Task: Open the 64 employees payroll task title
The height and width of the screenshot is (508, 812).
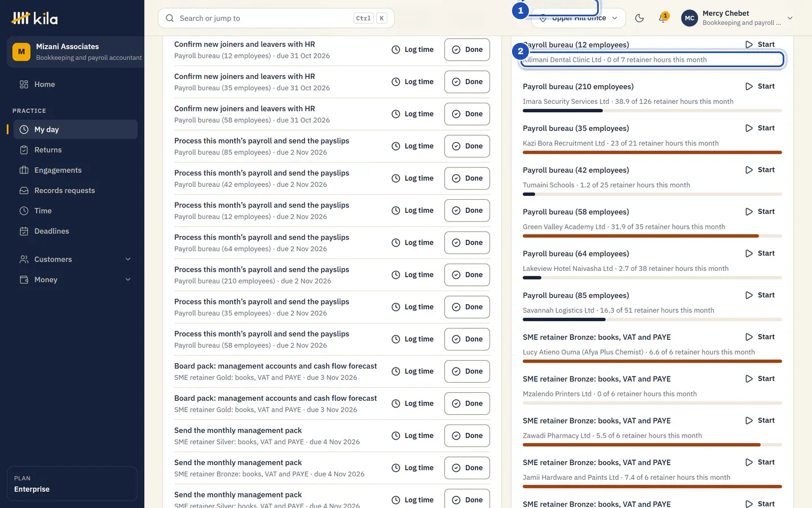Action: pyautogui.click(x=262, y=237)
